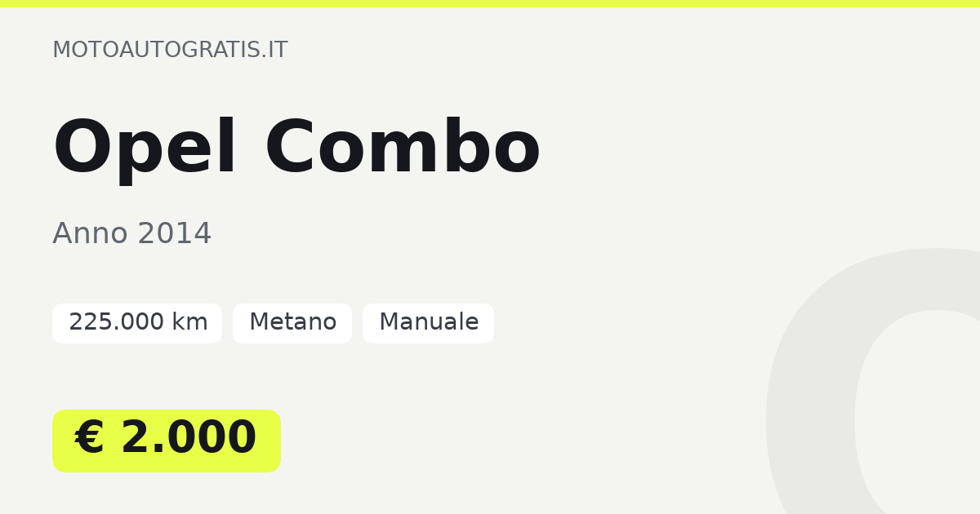Click the Anno 2014 subtitle
Screen dimensions: 980x514
132,233
